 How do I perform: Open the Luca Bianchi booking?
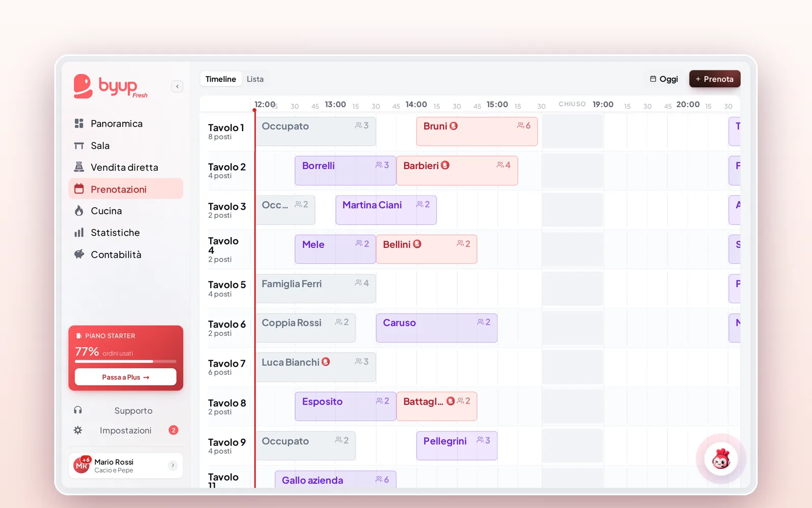click(316, 367)
